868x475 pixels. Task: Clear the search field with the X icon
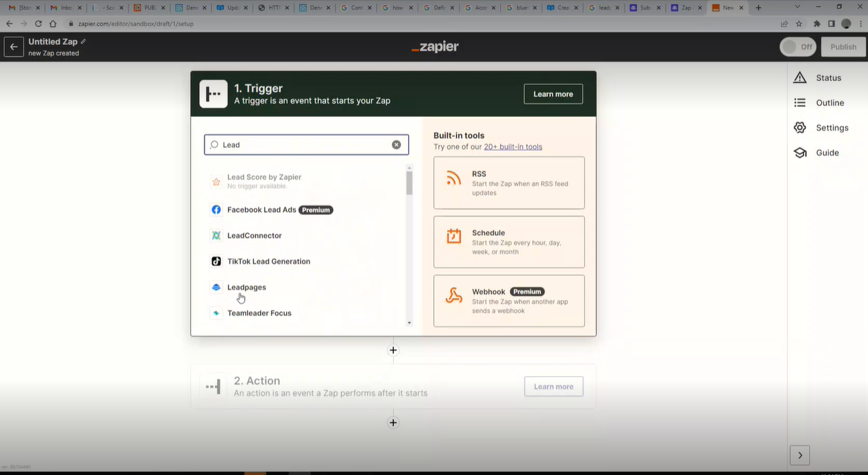[396, 145]
